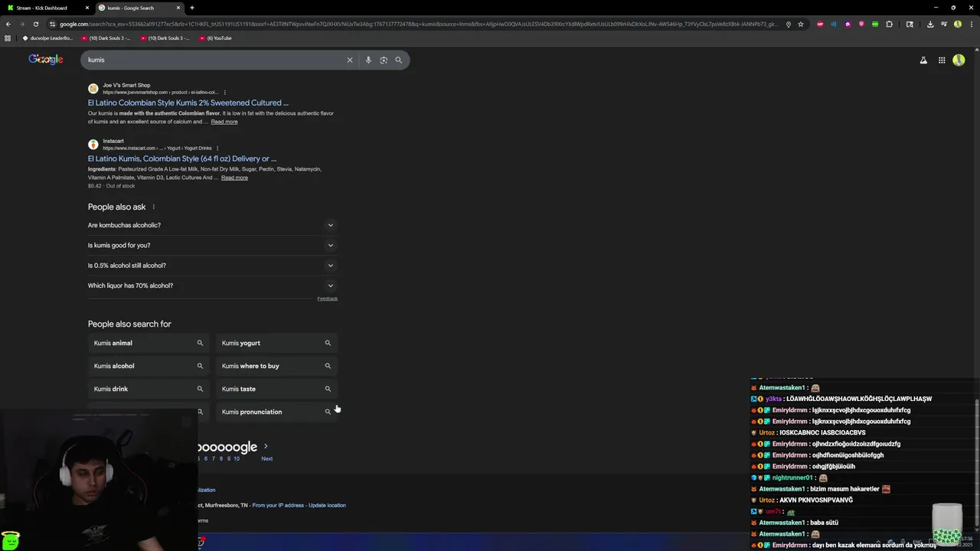Click Read more under Instacart result

pyautogui.click(x=234, y=178)
